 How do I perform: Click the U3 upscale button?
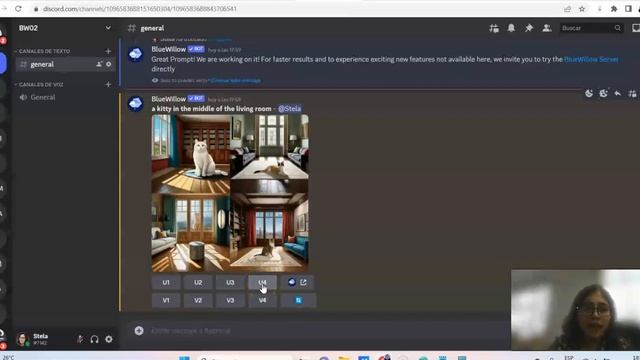pyautogui.click(x=230, y=282)
